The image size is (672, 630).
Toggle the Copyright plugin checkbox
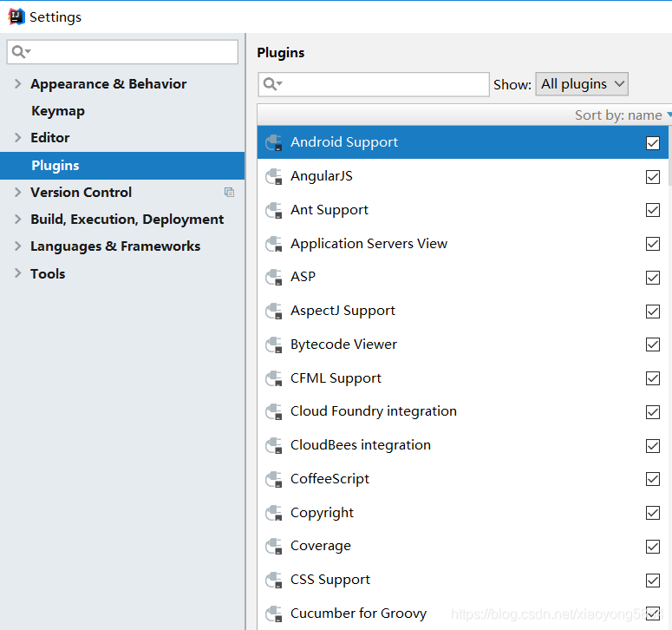click(x=653, y=513)
